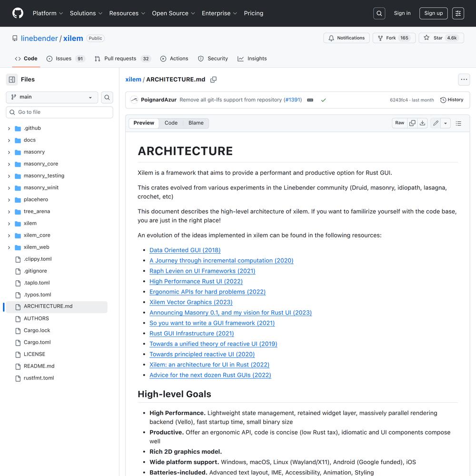Click the Go to file input
This screenshot has width=476, height=476.
[x=59, y=112]
